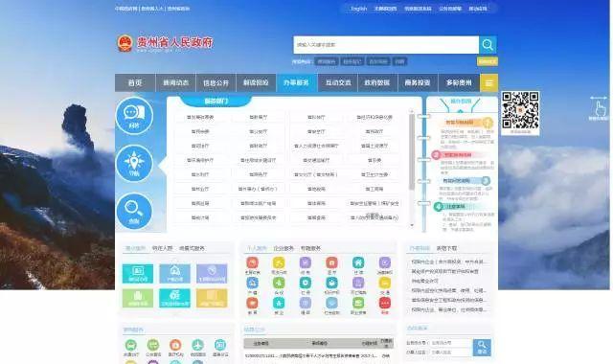Click the 业务流水号 input field
This screenshot has height=364, width=613.
click(451, 343)
